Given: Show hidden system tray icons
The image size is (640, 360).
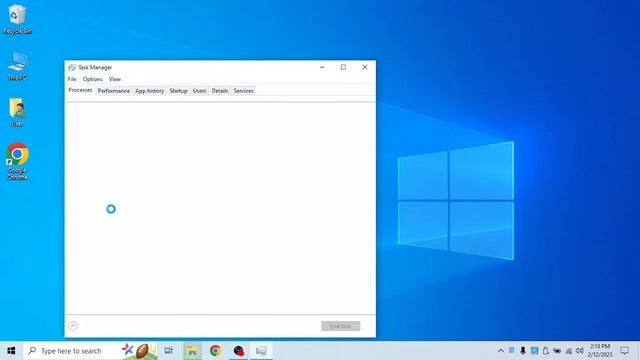Looking at the screenshot, I should coord(500,351).
